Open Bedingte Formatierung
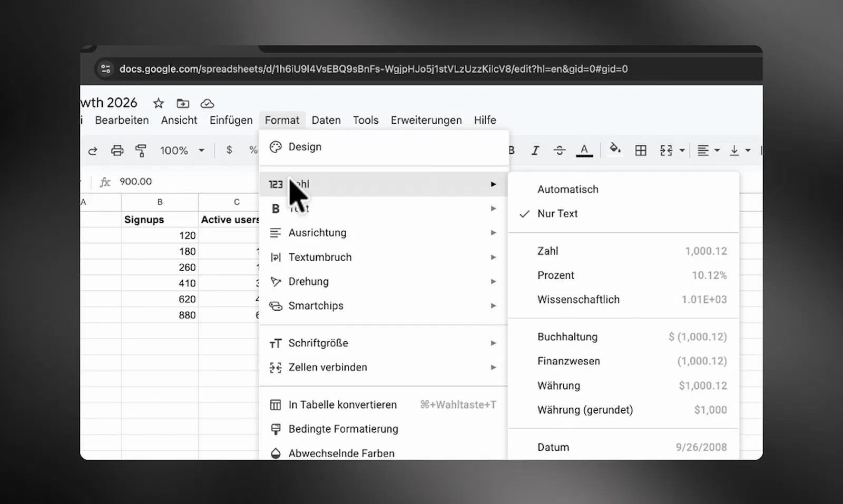Image resolution: width=843 pixels, height=504 pixels. click(384, 429)
